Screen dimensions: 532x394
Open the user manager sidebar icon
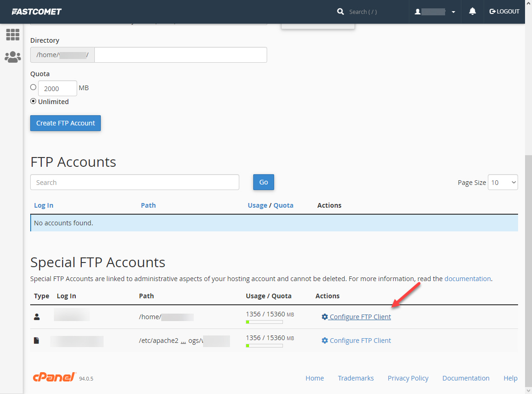[13, 57]
